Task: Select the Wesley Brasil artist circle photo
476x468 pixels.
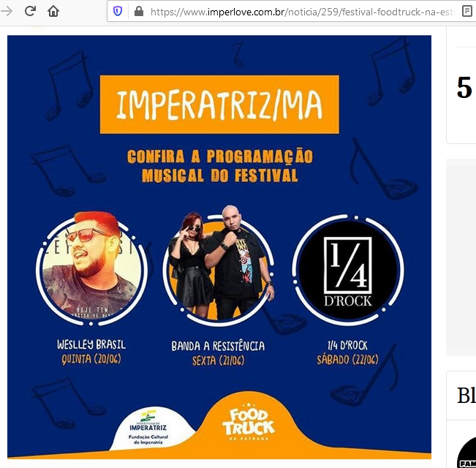Action: tap(91, 268)
